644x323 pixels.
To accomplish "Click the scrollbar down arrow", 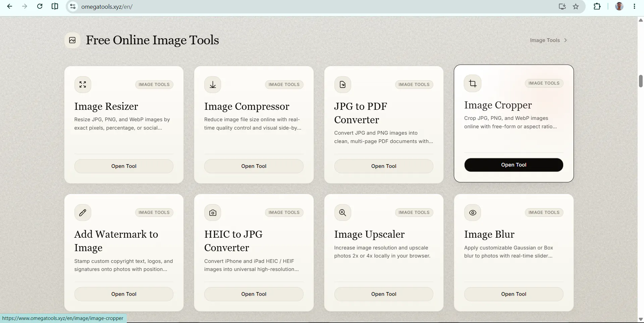I will coord(641,319).
